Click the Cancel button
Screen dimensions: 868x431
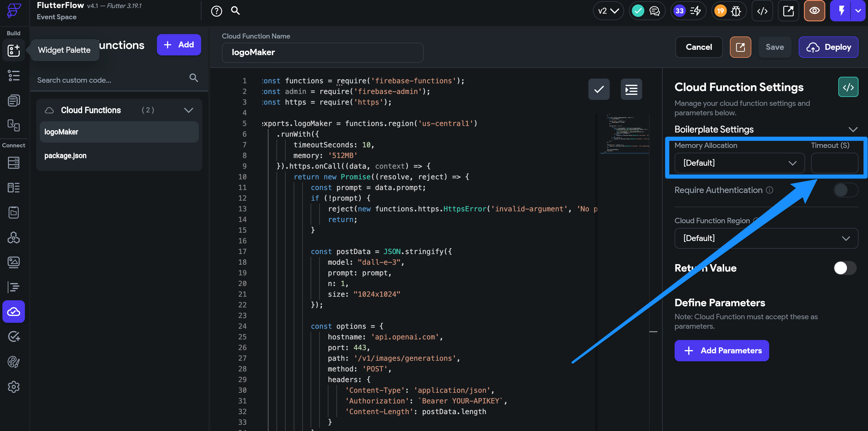(x=699, y=47)
